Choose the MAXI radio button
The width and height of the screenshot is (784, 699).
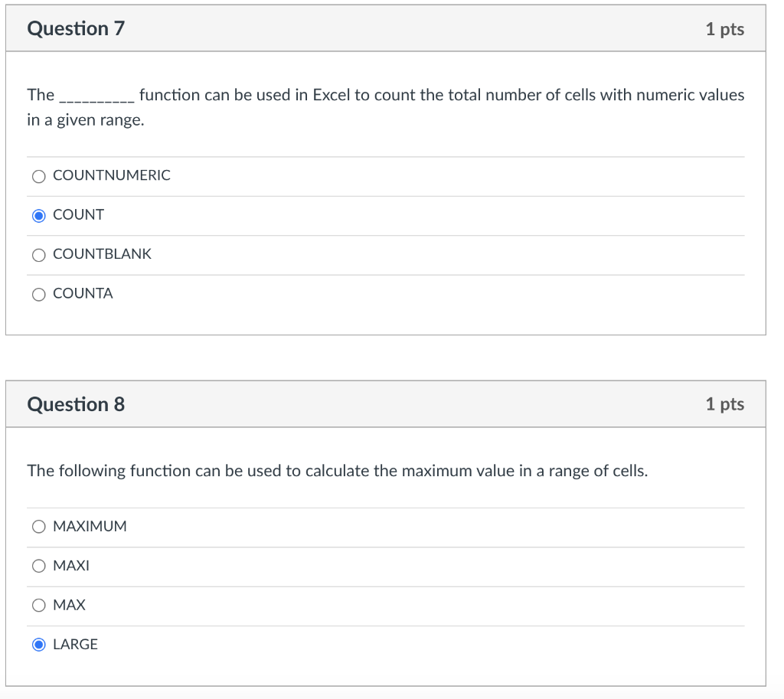39,566
